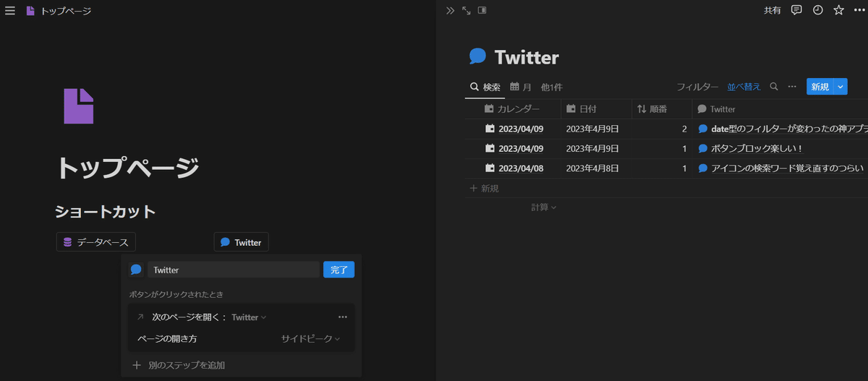The height and width of the screenshot is (381, 868).
Task: Click the データベース shortcut button
Action: pyautogui.click(x=96, y=242)
